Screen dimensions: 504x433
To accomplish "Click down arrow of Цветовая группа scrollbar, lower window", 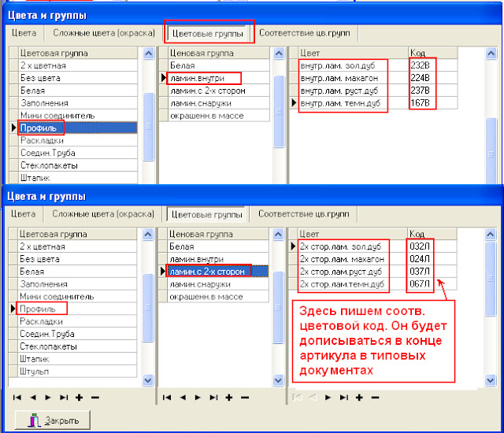I will point(147,380).
